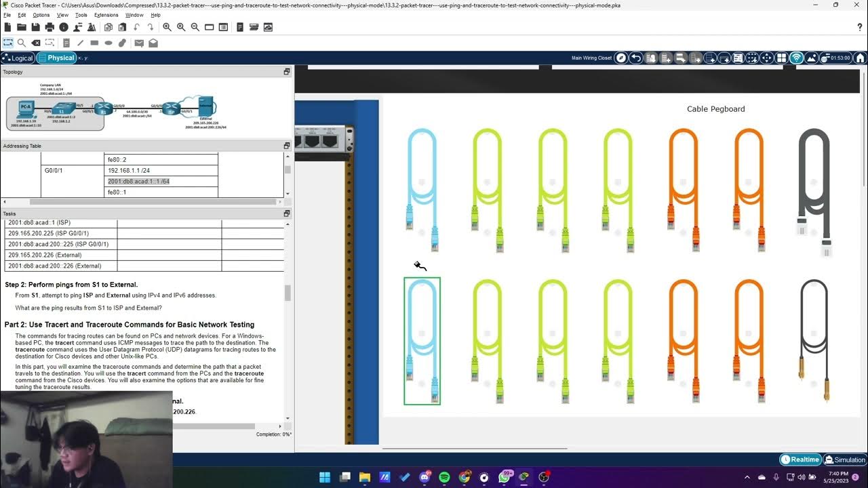This screenshot has width=868, height=488.
Task: Undo the last action in toolbar
Action: click(x=136, y=27)
